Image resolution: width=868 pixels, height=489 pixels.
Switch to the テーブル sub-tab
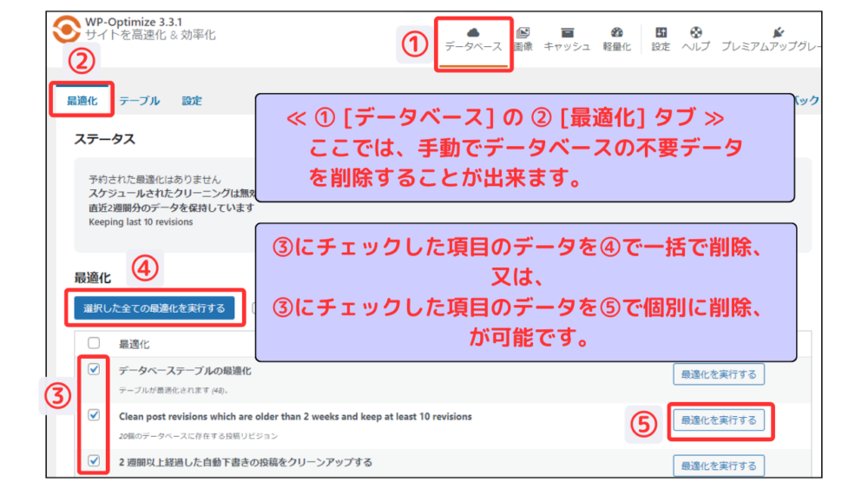140,101
